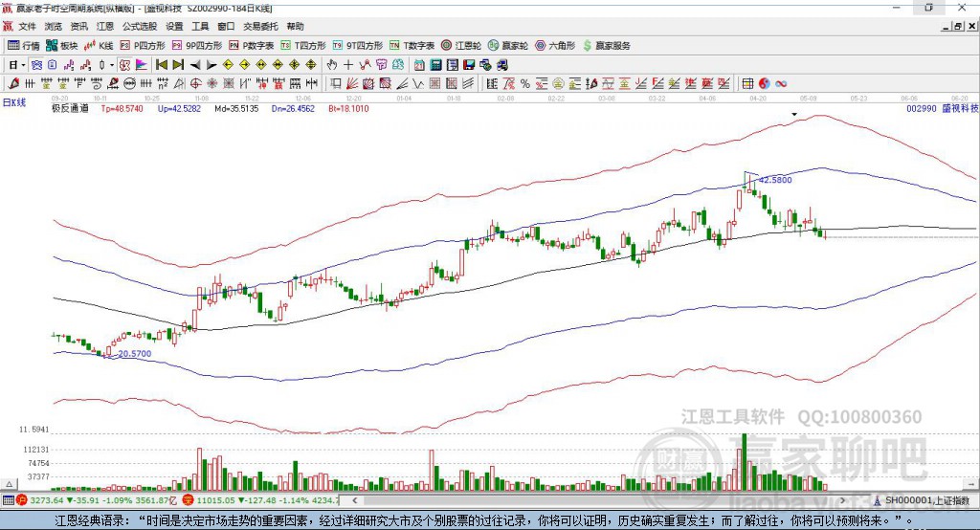Click the right arrow of horizontal scrollbar
This screenshot has height=530, width=980.
(x=842, y=500)
